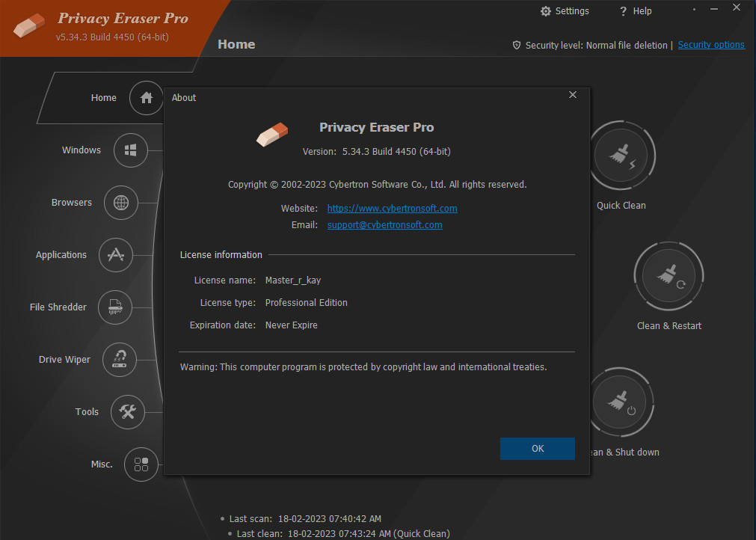Click the Tools wrench and hammer icon
Viewport: 756px width, 540px height.
[x=128, y=412]
